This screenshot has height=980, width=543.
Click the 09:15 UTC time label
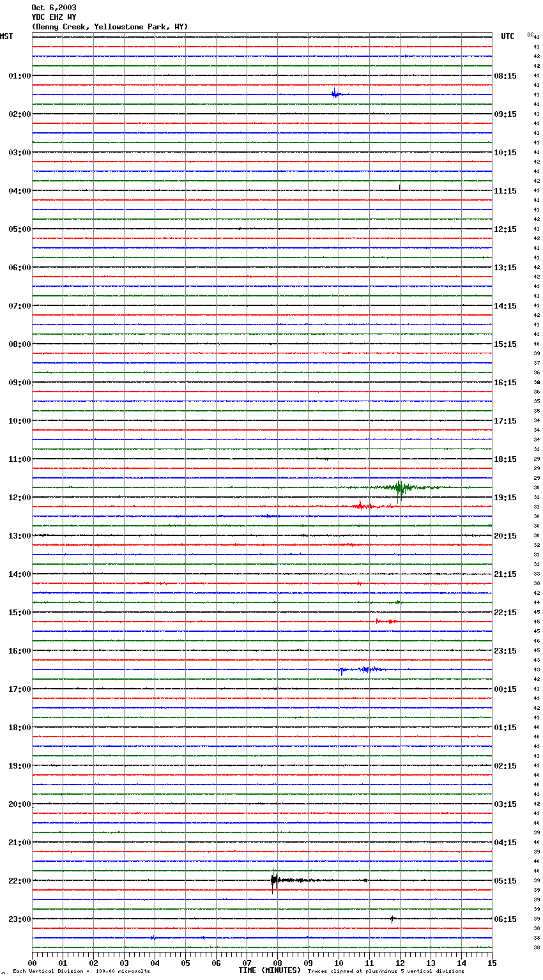pyautogui.click(x=505, y=114)
